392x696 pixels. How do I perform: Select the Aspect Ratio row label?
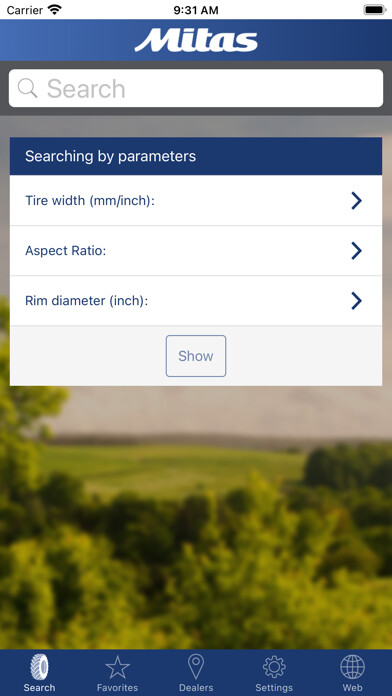pyautogui.click(x=66, y=251)
